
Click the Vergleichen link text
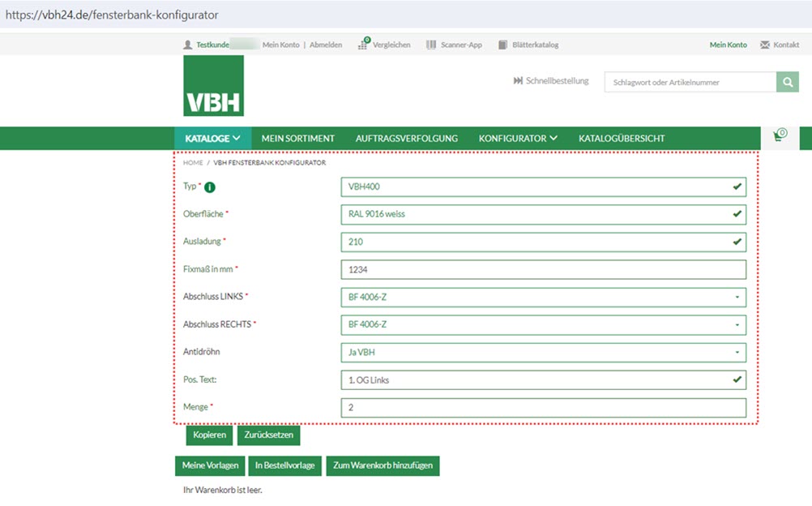coord(391,45)
